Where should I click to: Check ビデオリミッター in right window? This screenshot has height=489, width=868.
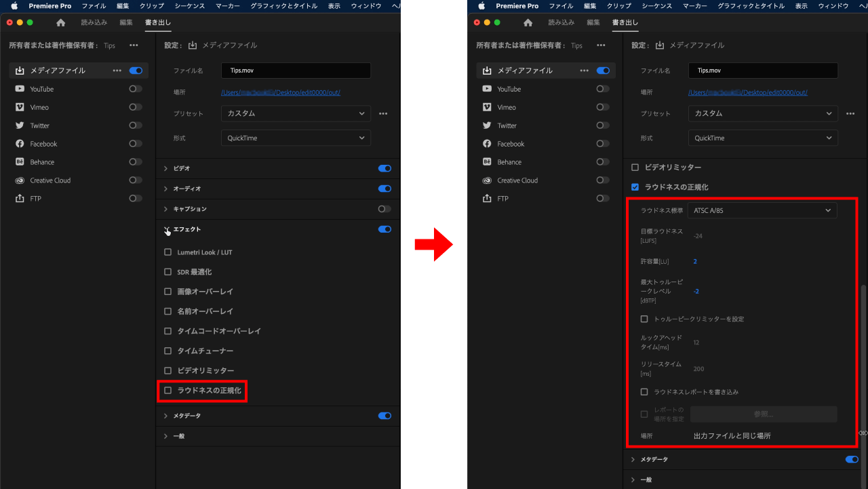pos(635,167)
